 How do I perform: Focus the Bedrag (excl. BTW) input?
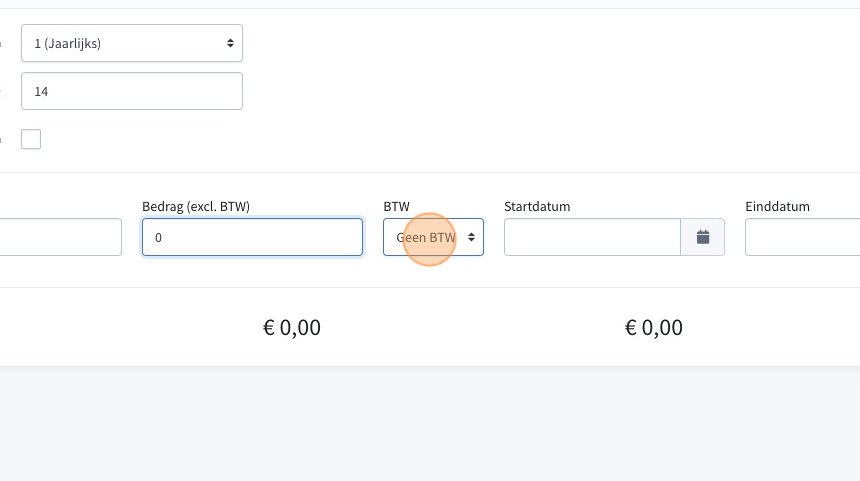pyautogui.click(x=252, y=237)
